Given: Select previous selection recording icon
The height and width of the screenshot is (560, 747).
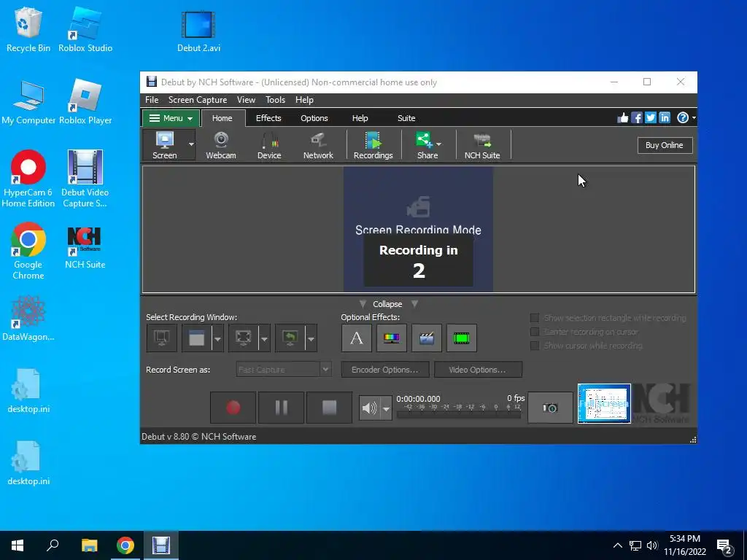Looking at the screenshot, I should pos(290,338).
